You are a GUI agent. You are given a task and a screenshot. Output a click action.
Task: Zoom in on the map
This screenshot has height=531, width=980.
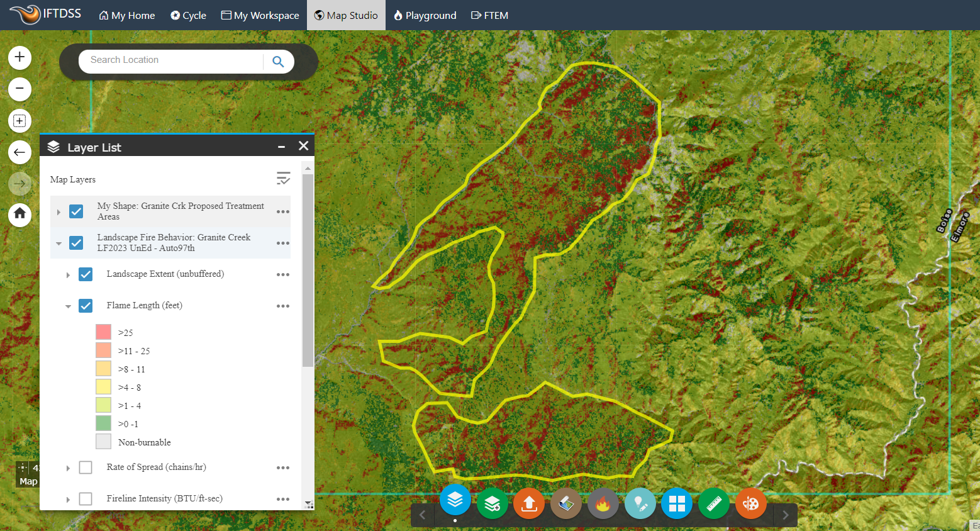pyautogui.click(x=19, y=57)
